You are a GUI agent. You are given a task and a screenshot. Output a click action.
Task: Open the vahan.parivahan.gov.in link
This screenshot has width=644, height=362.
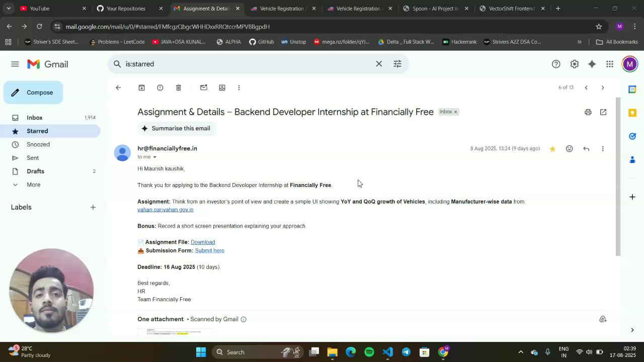pyautogui.click(x=166, y=210)
